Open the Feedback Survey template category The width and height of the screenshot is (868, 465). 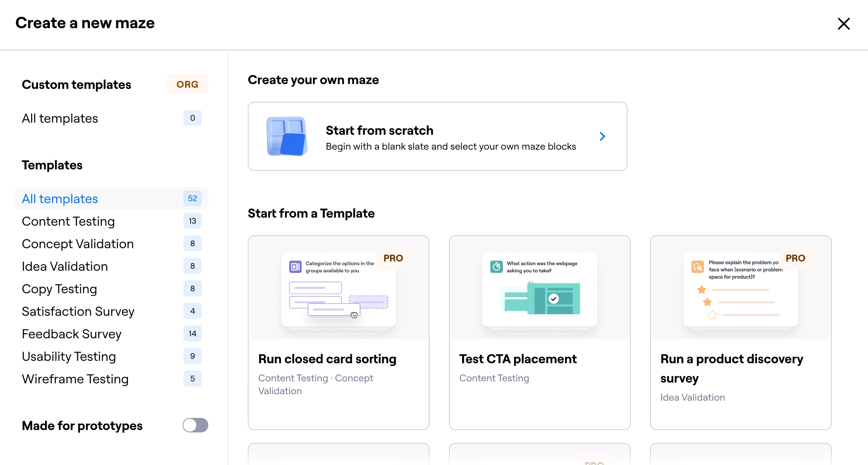pos(72,334)
